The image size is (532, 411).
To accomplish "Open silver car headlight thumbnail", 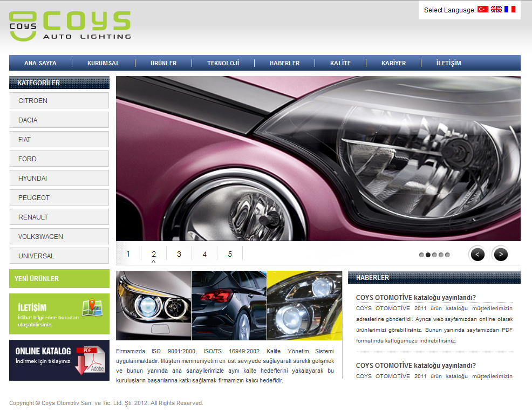I will 153,305.
